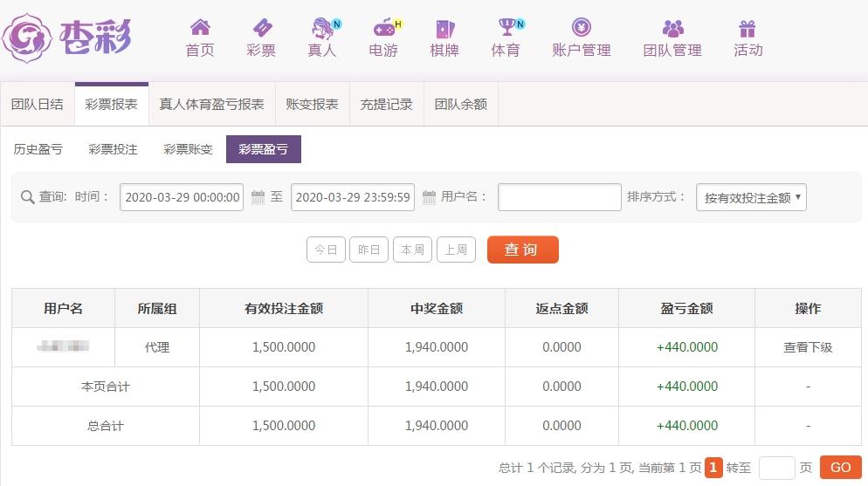Open the 体育 trophy icon

tap(506, 26)
